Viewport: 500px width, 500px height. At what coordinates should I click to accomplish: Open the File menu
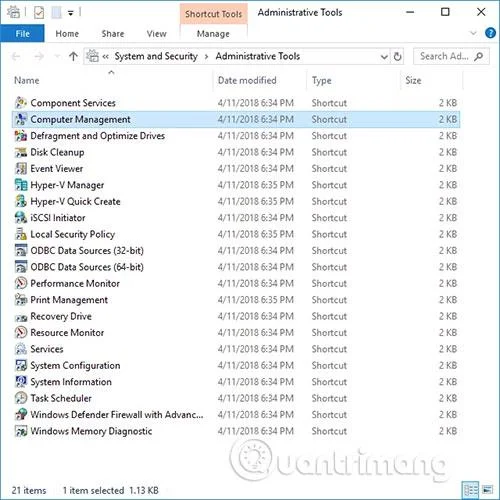pyautogui.click(x=22, y=34)
